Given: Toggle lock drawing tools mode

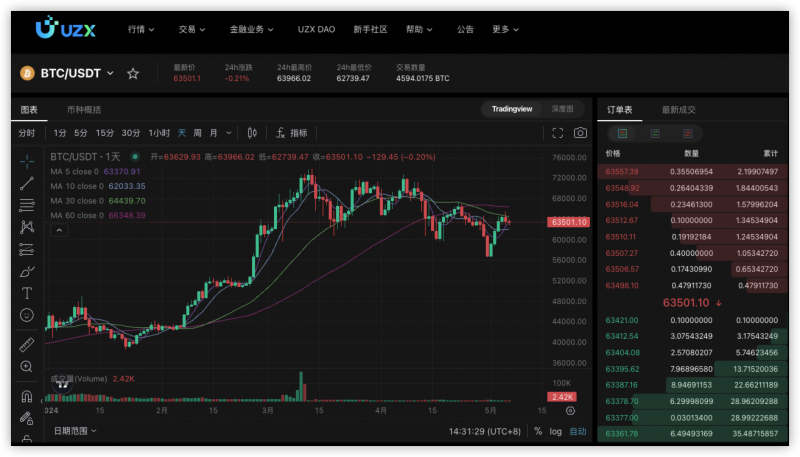Looking at the screenshot, I should pyautogui.click(x=27, y=418).
